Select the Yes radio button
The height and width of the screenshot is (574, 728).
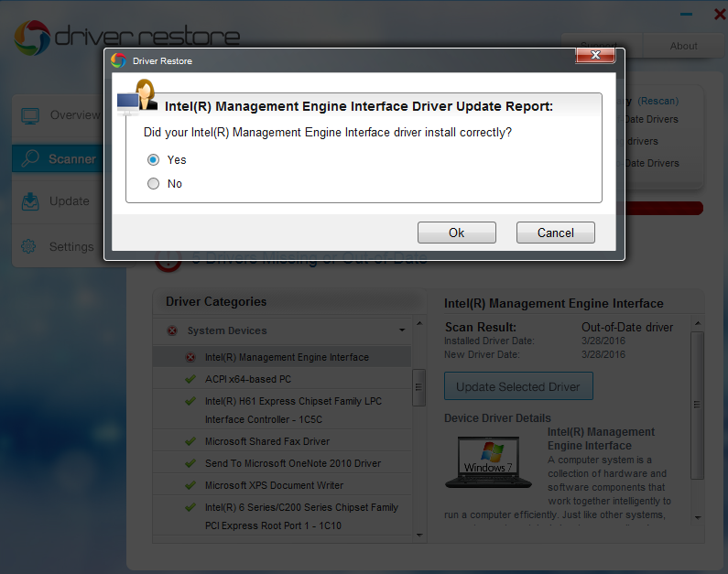click(153, 160)
